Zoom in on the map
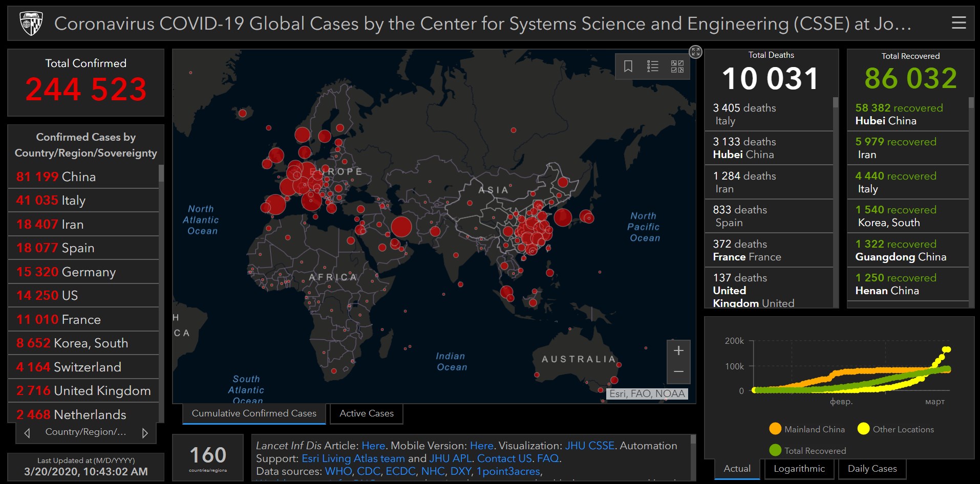The width and height of the screenshot is (980, 484). point(678,350)
